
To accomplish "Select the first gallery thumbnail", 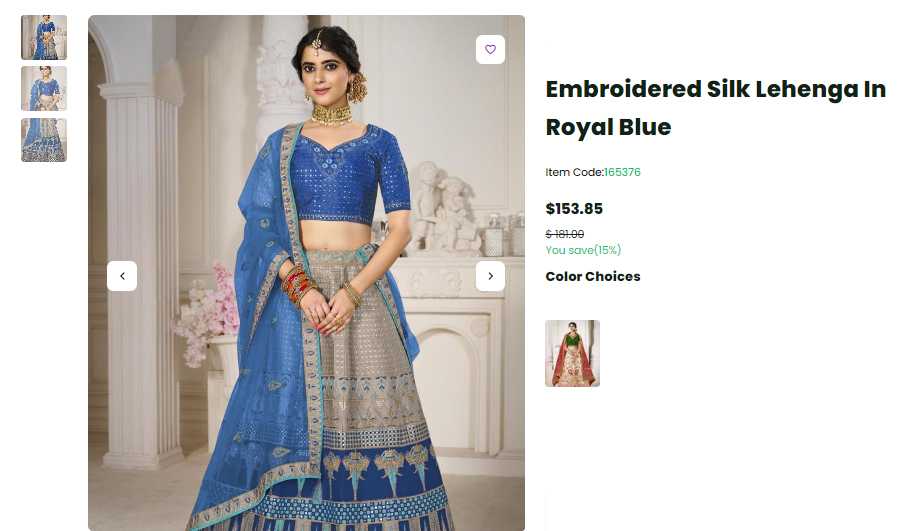I will pyautogui.click(x=44, y=38).
